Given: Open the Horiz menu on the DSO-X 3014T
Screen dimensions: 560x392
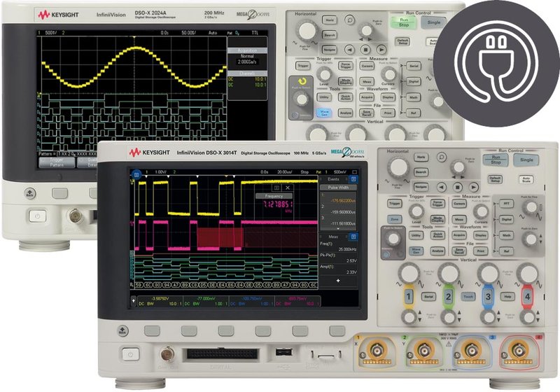Looking at the screenshot, I should pos(421,157).
